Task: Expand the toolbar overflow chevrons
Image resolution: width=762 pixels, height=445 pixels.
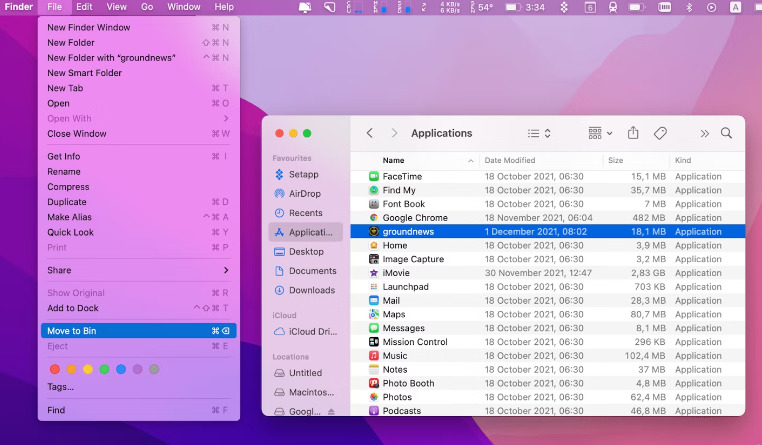Action: (x=705, y=134)
